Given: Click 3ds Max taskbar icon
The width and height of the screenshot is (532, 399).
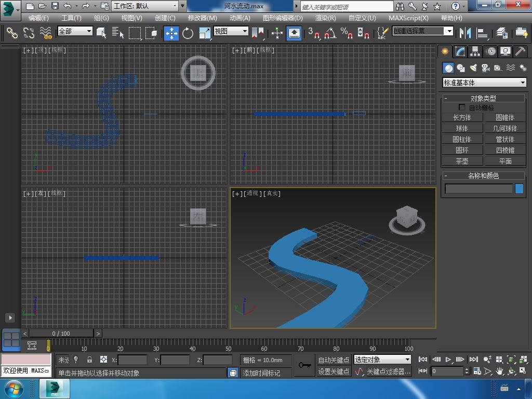Looking at the screenshot, I should pyautogui.click(x=55, y=389).
